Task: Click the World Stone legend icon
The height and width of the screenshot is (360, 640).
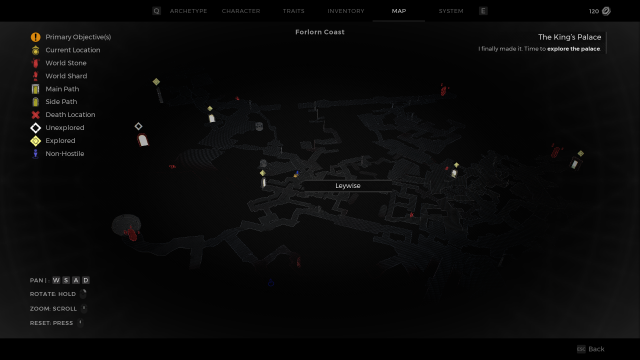Action: tap(36, 63)
